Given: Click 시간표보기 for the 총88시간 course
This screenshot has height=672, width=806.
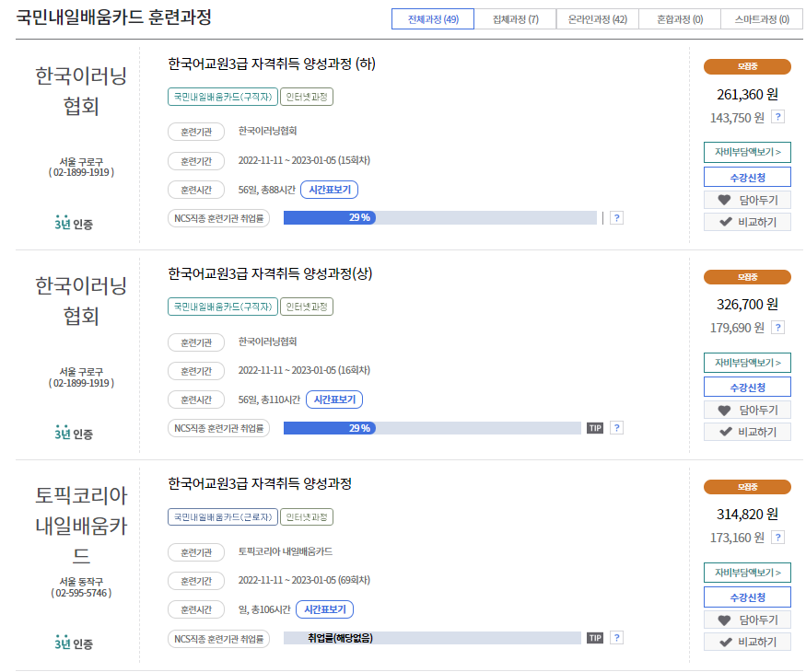Looking at the screenshot, I should [x=330, y=190].
